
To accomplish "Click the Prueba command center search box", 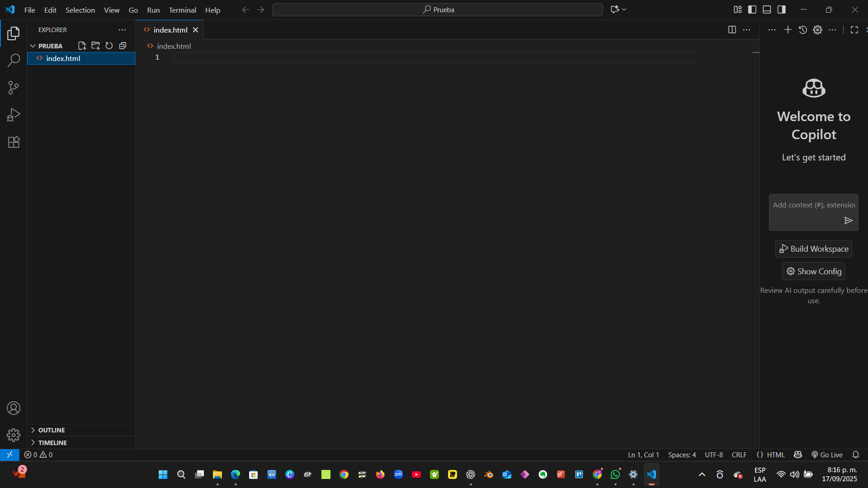I will (437, 10).
